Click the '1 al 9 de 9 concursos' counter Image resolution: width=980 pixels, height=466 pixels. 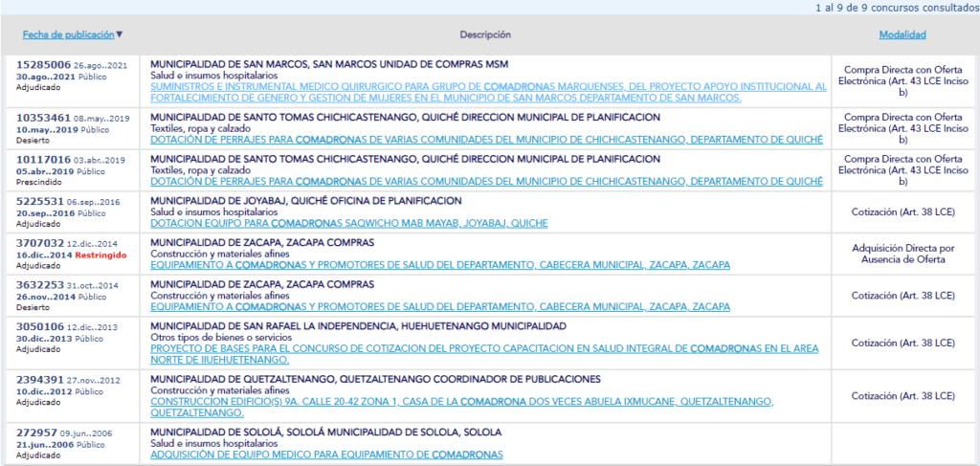click(895, 8)
